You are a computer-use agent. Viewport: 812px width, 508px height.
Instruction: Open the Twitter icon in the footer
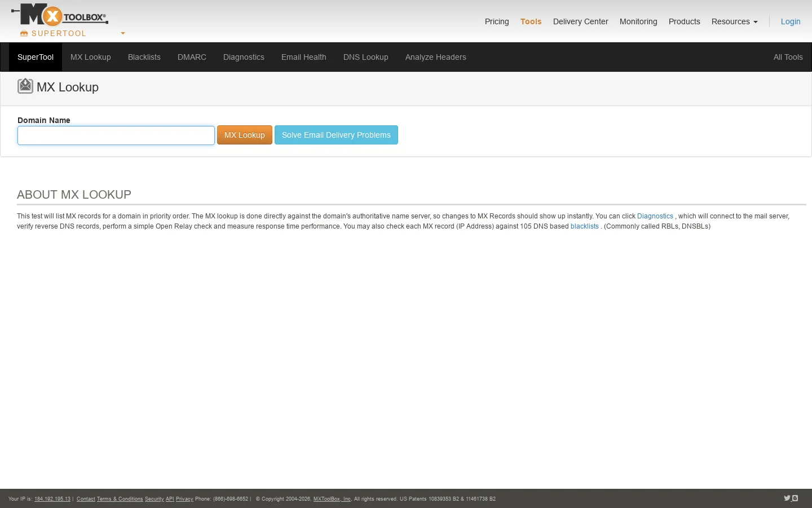coord(787,498)
